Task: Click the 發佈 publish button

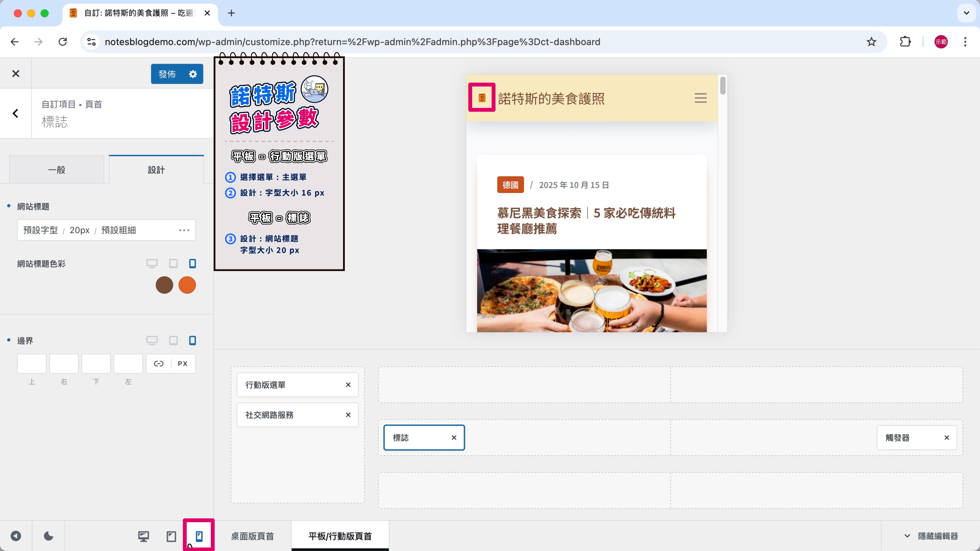Action: [167, 74]
